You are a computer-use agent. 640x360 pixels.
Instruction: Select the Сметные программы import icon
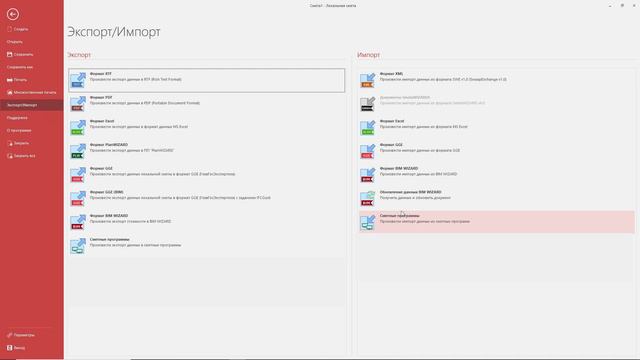[368, 222]
